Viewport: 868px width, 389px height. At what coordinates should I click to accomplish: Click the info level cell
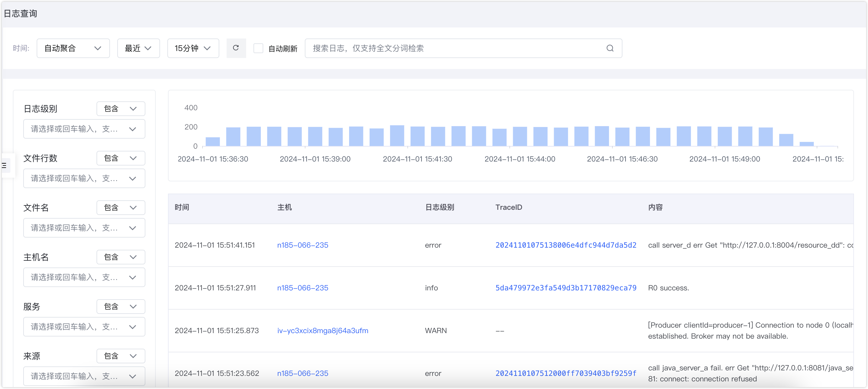click(431, 288)
